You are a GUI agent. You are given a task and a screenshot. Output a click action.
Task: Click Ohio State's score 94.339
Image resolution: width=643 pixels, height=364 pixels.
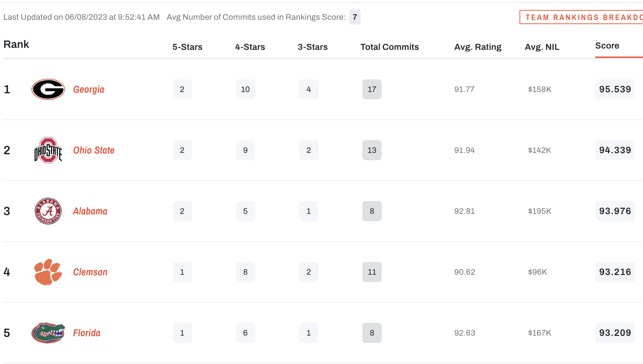(615, 150)
